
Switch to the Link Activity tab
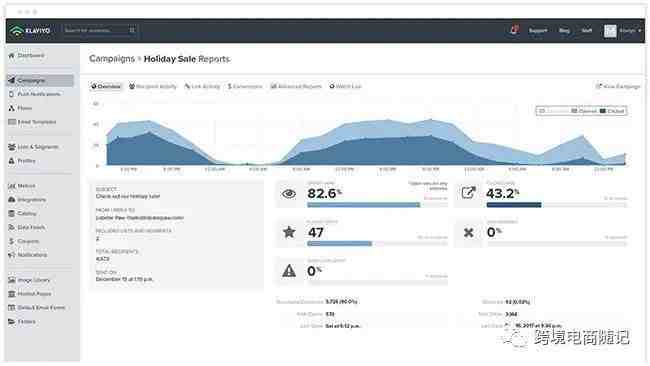pos(202,86)
